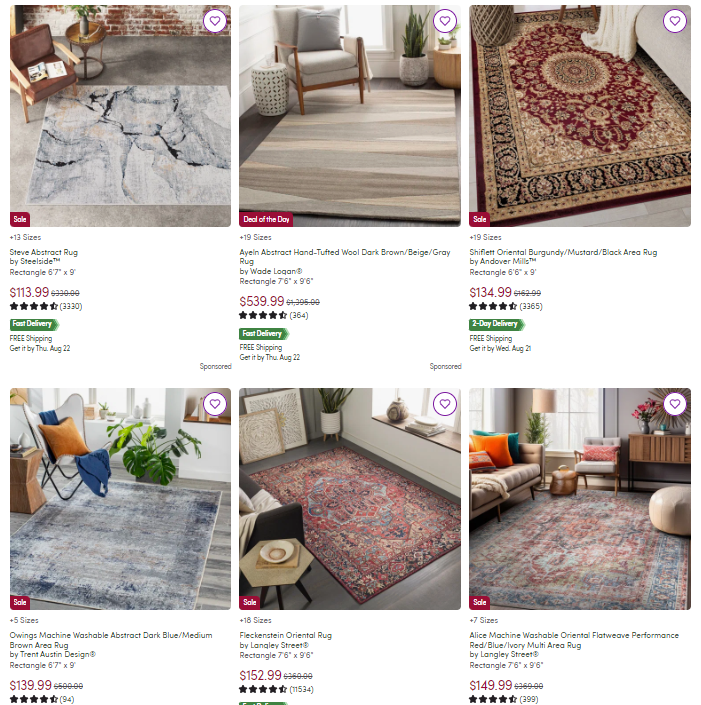Heart the Fleckenstein Oriental Rug
The image size is (701, 705).
click(445, 404)
